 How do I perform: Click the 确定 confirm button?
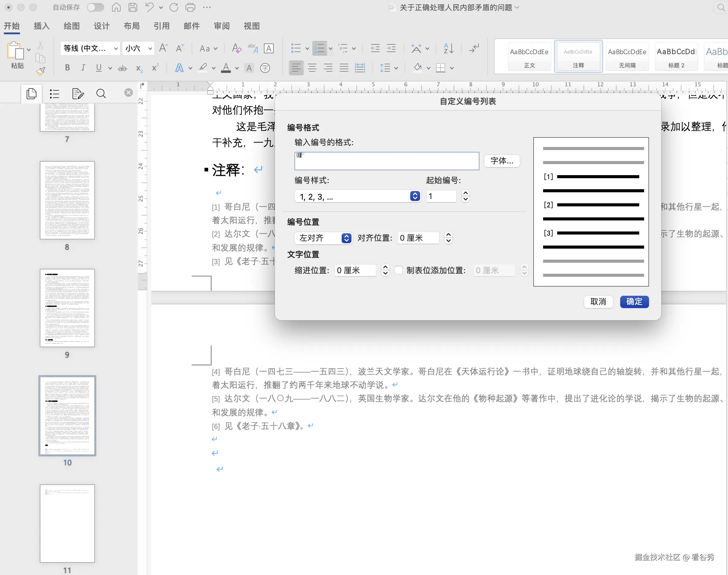click(634, 302)
